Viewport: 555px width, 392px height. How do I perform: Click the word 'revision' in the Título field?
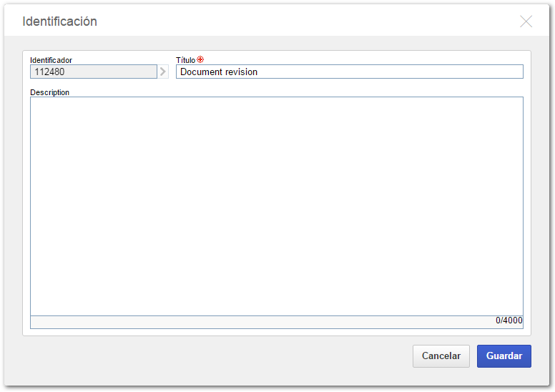point(242,72)
